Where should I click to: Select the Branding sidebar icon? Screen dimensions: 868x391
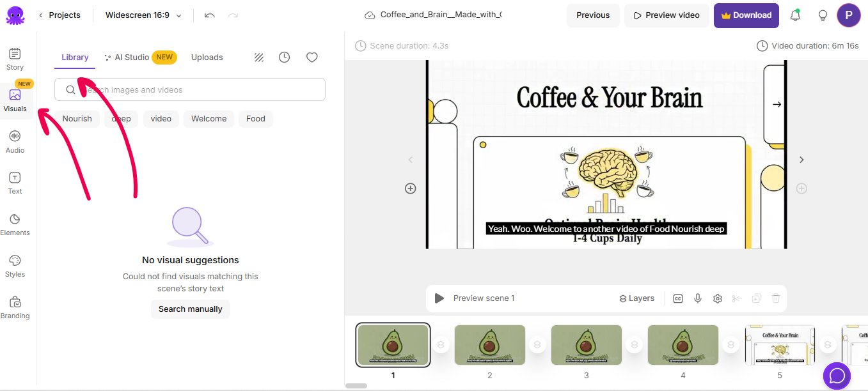15,306
